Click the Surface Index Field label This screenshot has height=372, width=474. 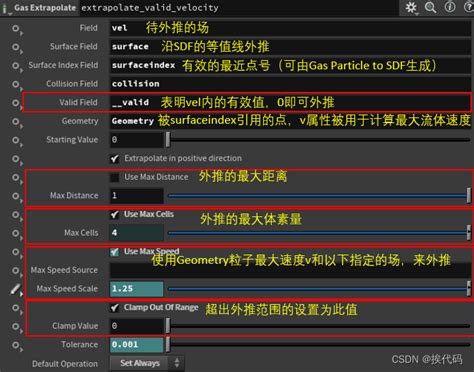pyautogui.click(x=63, y=65)
